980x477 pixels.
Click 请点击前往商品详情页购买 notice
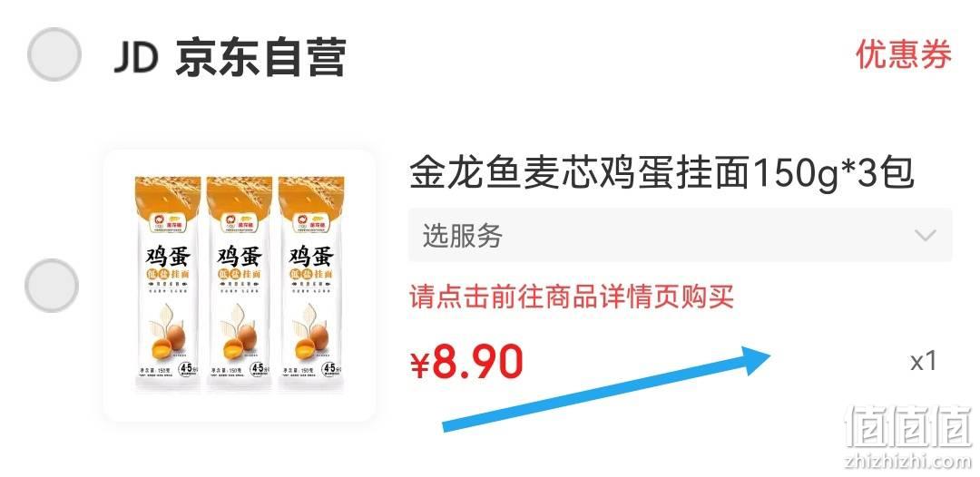[x=572, y=296]
